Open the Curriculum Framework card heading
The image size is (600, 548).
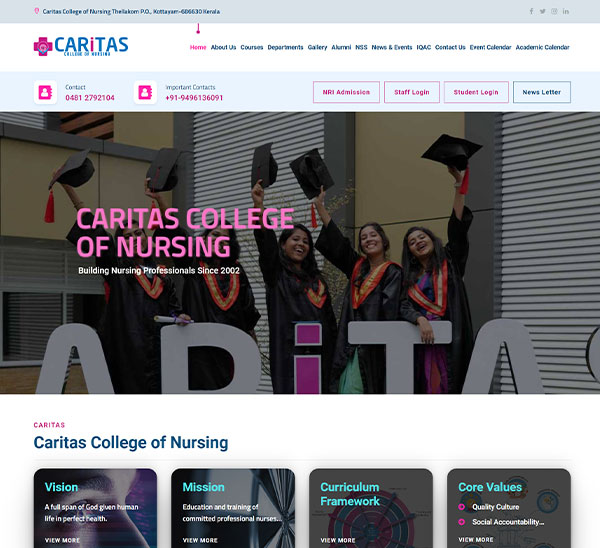click(x=350, y=494)
